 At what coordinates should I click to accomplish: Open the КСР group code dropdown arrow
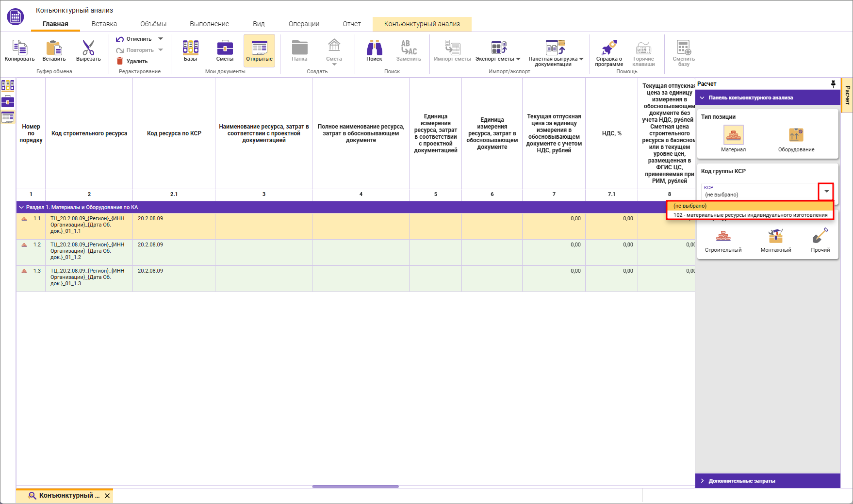point(826,191)
